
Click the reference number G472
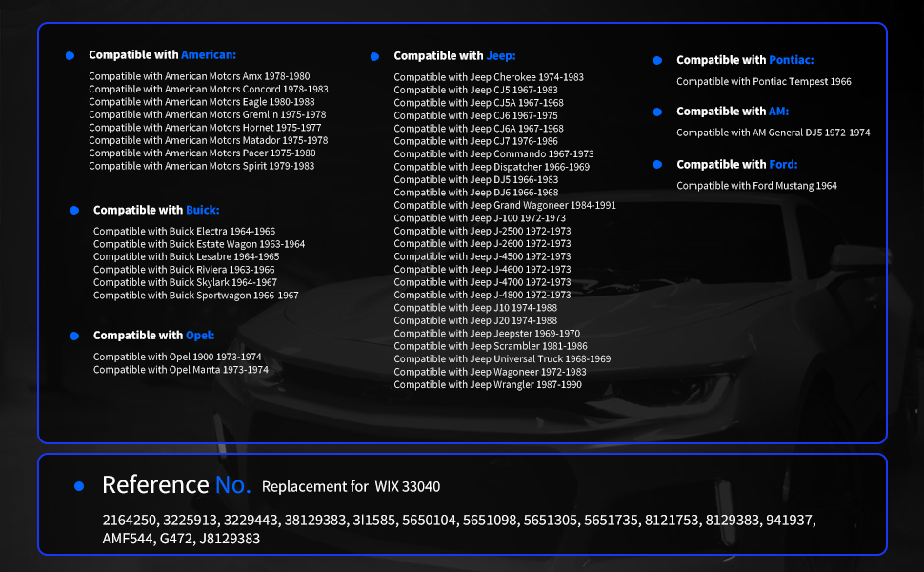pyautogui.click(x=176, y=539)
